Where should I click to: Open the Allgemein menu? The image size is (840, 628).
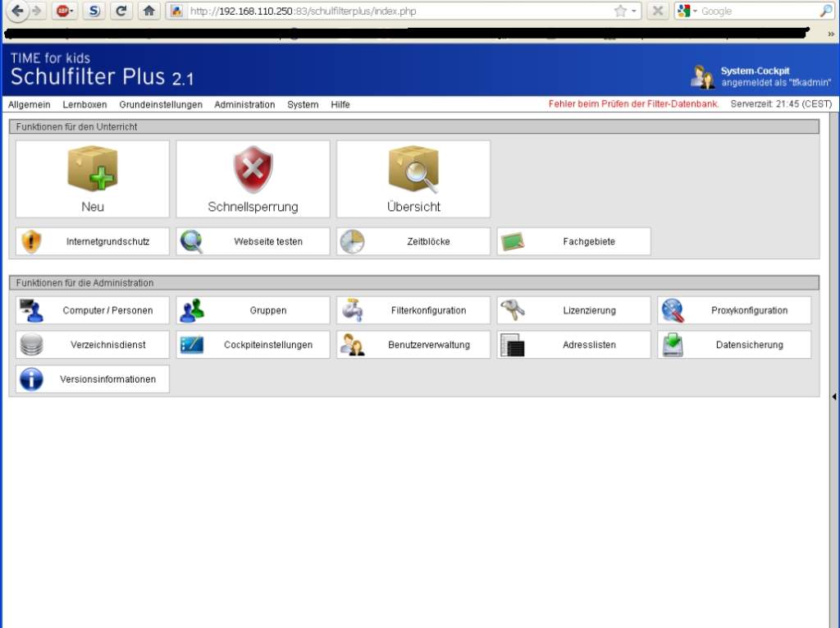pyautogui.click(x=29, y=105)
